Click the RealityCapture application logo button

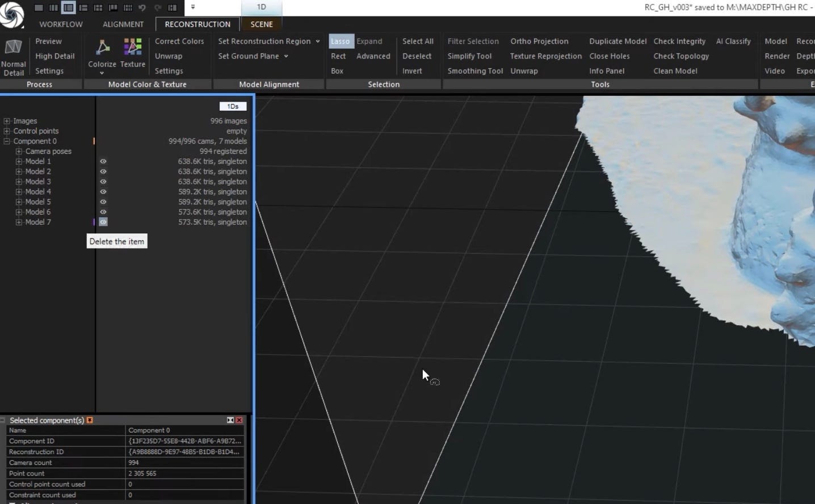pos(12,14)
